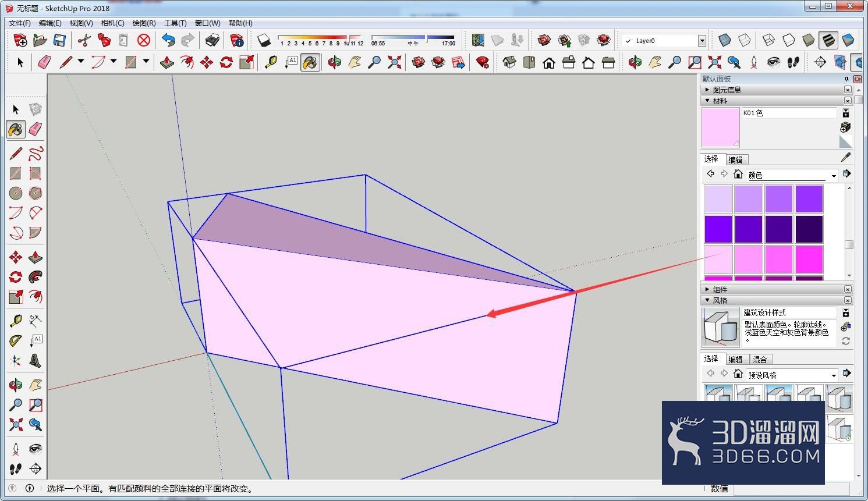Image resolution: width=868 pixels, height=501 pixels.
Task: Toggle X-Ray face style
Action: 724,40
